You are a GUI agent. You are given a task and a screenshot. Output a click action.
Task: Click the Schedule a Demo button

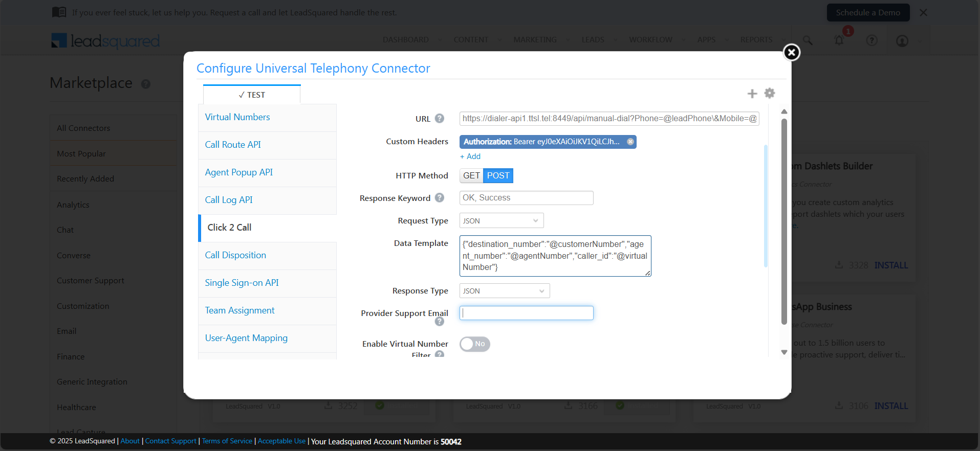coord(868,13)
